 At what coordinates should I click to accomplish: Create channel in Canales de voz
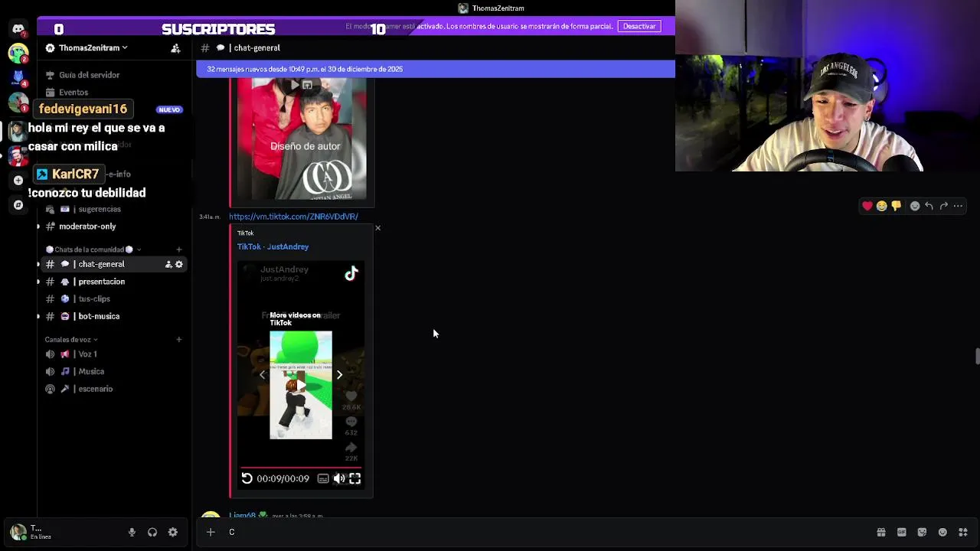tap(178, 340)
